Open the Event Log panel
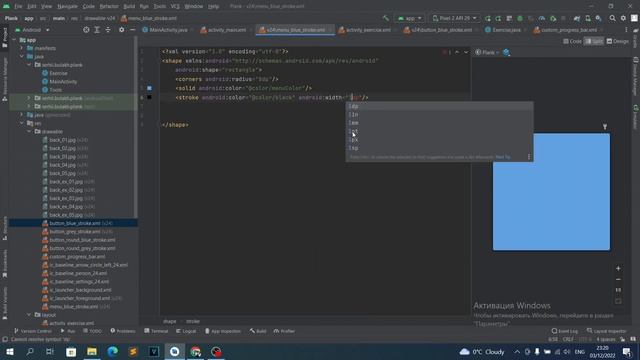 [x=564, y=331]
